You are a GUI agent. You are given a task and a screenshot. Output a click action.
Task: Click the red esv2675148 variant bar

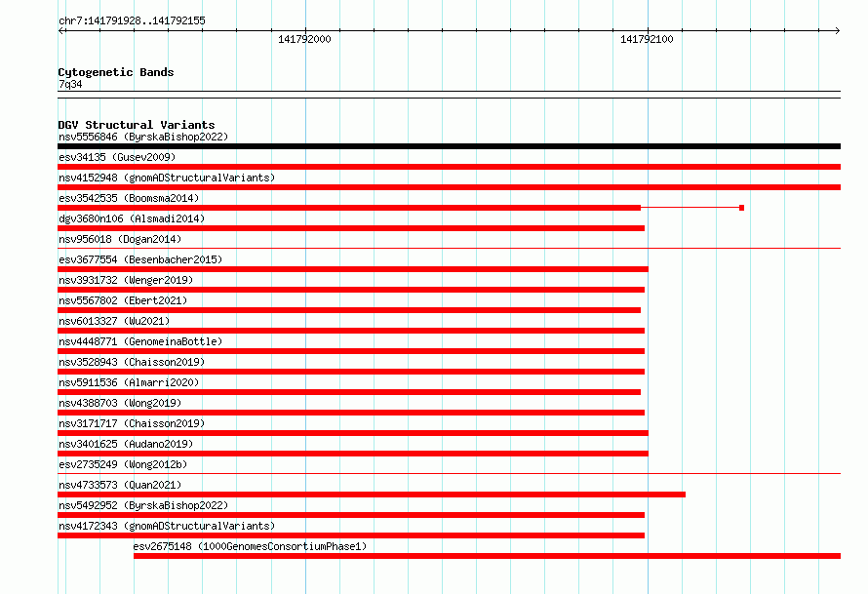pyautogui.click(x=487, y=556)
